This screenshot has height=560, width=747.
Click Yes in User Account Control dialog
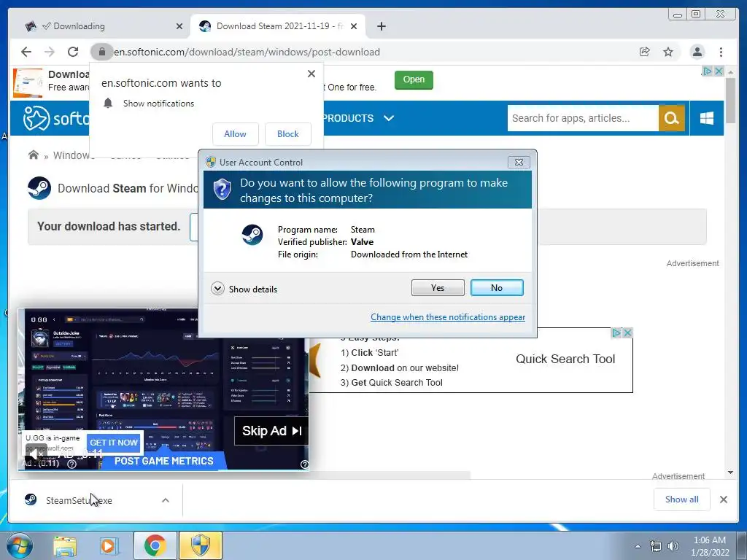point(438,287)
